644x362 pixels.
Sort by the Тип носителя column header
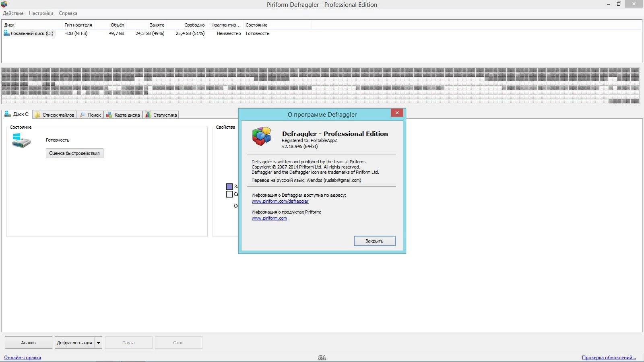[78, 25]
